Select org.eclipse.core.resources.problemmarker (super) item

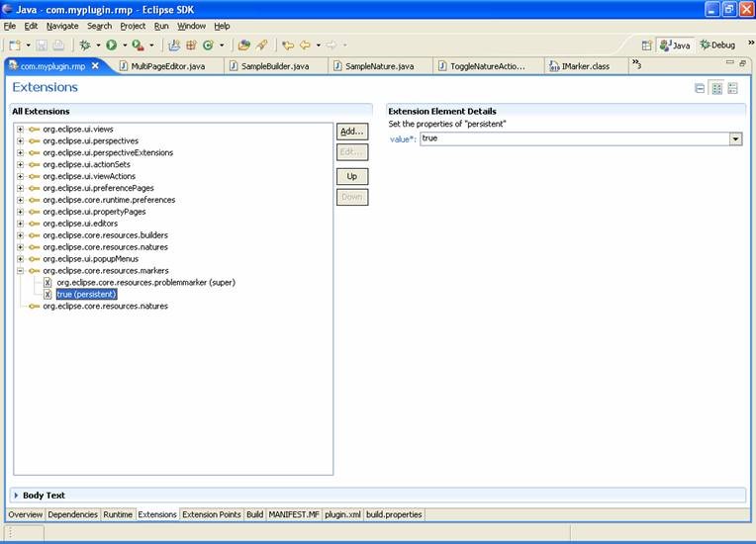point(145,282)
